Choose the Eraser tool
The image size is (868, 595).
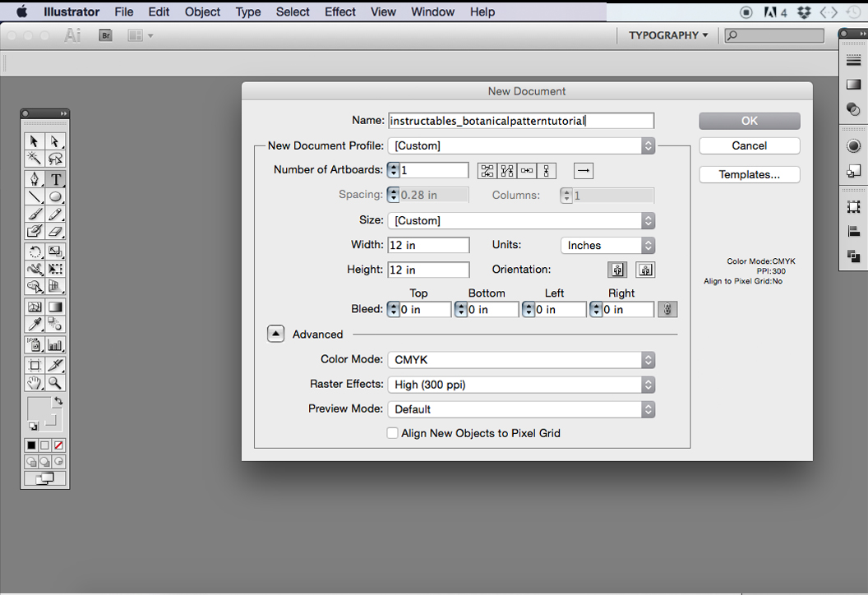pyautogui.click(x=55, y=232)
